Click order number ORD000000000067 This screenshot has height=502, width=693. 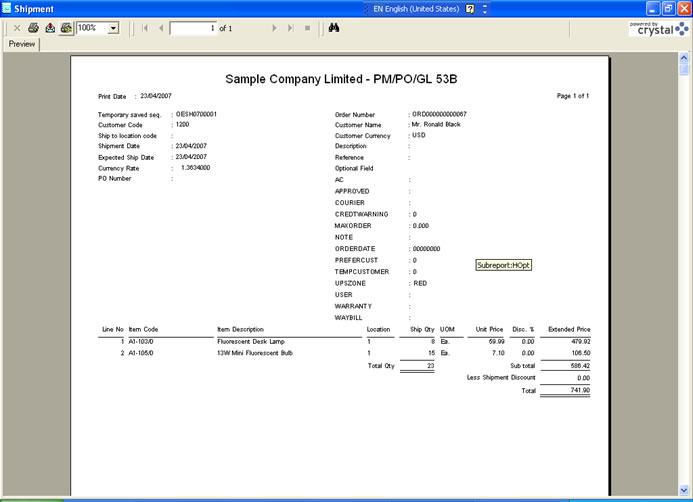click(439, 114)
